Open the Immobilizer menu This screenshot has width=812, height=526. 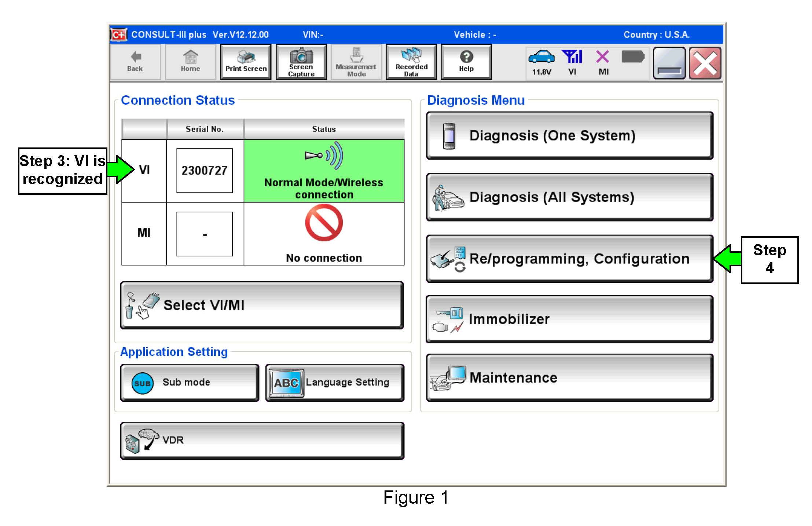pos(570,319)
